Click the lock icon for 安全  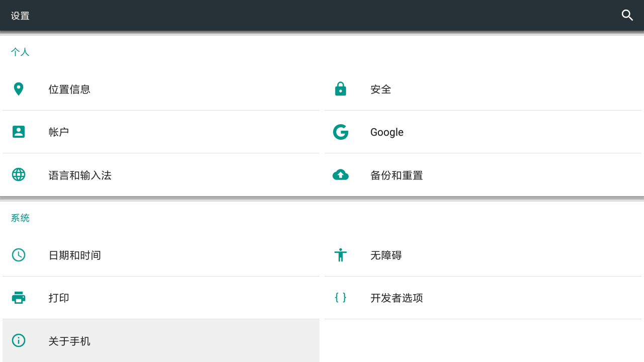click(x=341, y=89)
